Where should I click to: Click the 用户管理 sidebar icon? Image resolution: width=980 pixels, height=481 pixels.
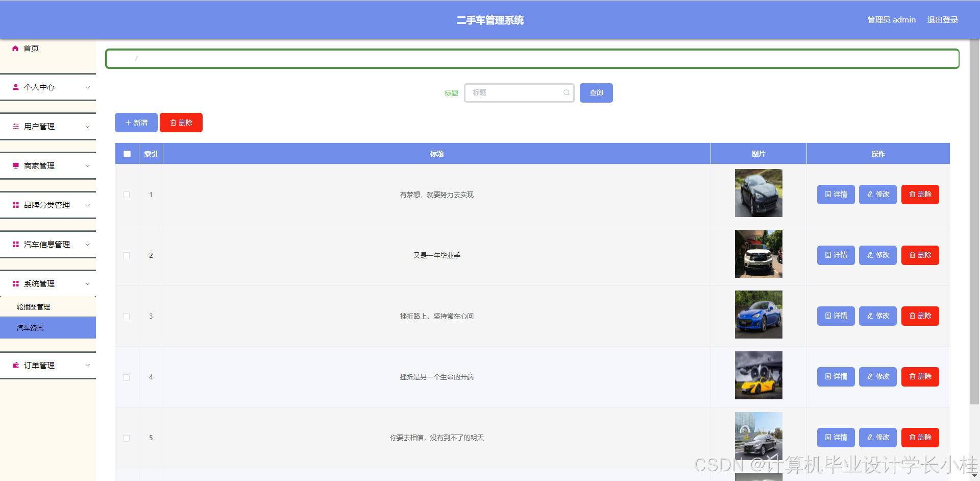point(15,126)
